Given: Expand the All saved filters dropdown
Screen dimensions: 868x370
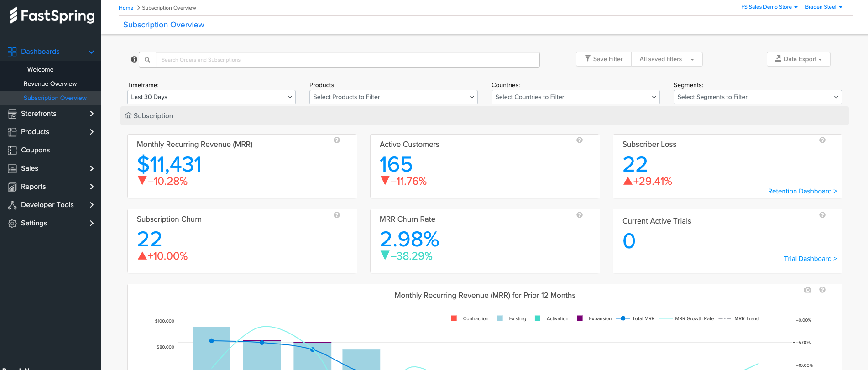Looking at the screenshot, I should pos(666,59).
